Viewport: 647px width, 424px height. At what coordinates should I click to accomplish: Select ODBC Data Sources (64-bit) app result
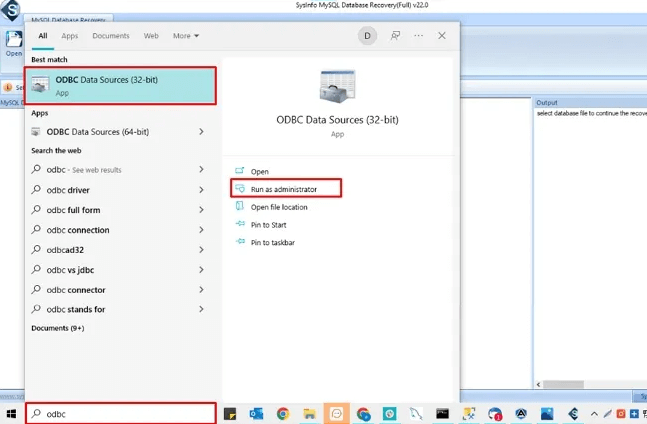[97, 132]
